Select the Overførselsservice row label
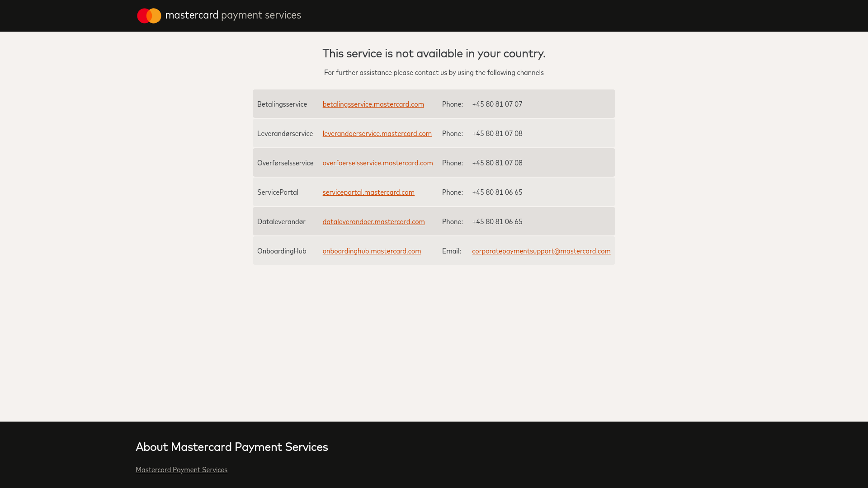The height and width of the screenshot is (488, 868). click(x=285, y=163)
